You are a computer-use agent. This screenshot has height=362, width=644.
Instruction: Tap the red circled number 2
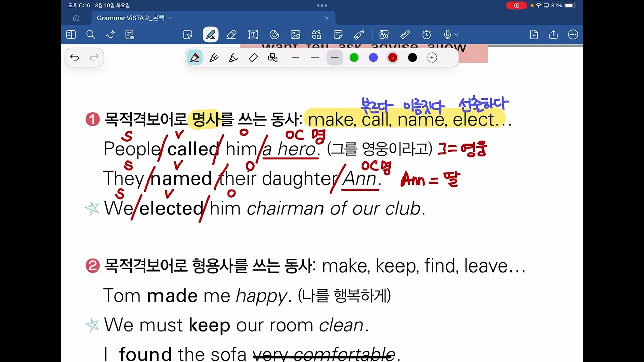[93, 266]
